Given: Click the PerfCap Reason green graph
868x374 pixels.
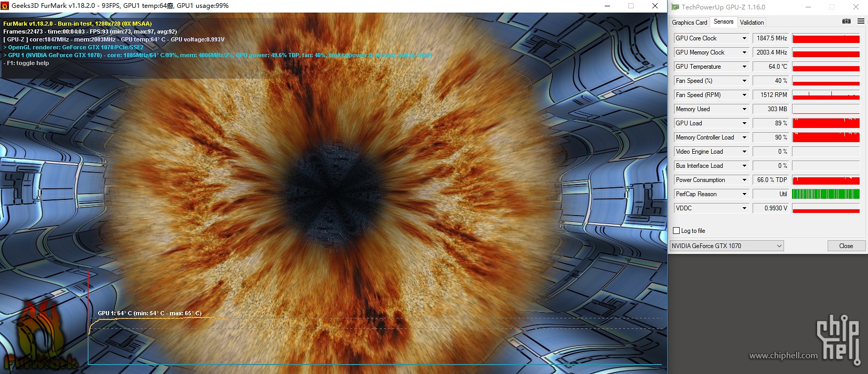Looking at the screenshot, I should 826,194.
